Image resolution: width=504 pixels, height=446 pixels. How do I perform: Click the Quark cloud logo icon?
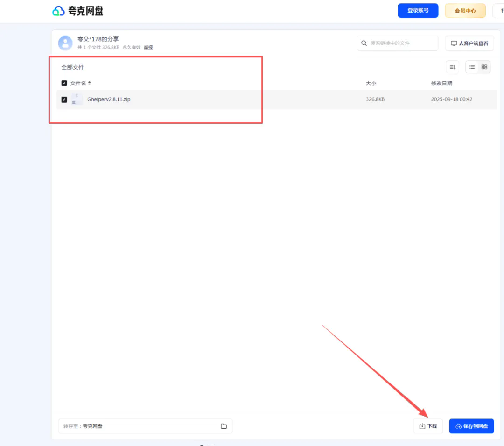click(58, 11)
